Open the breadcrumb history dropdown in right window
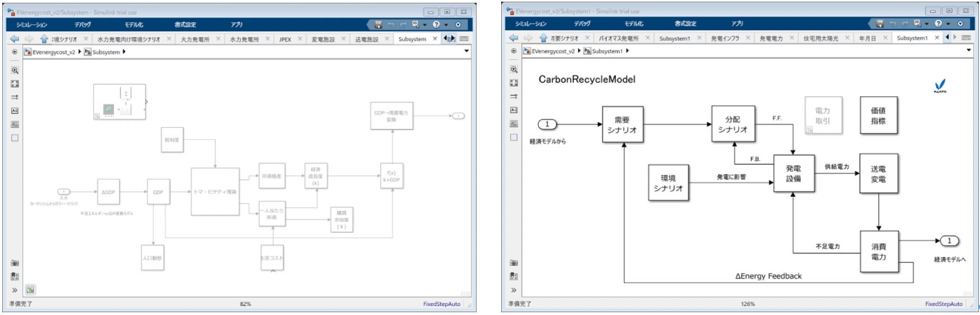The width and height of the screenshot is (980, 315). coord(969,50)
